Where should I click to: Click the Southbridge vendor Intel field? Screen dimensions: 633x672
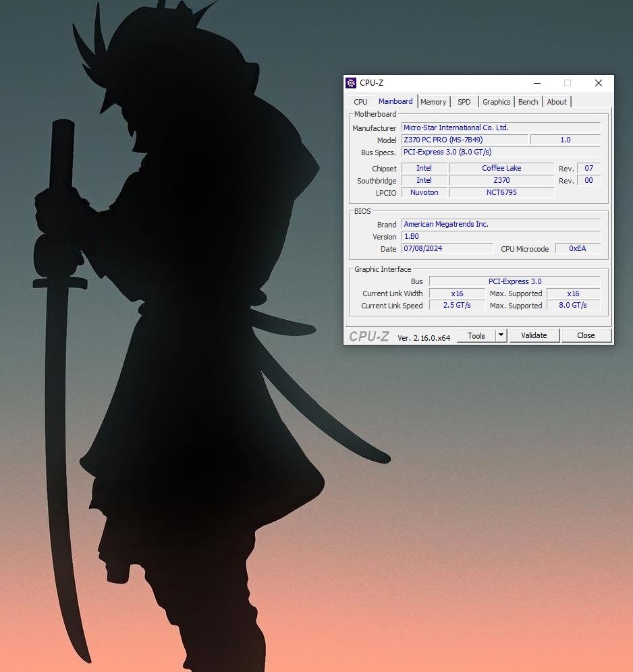point(424,180)
